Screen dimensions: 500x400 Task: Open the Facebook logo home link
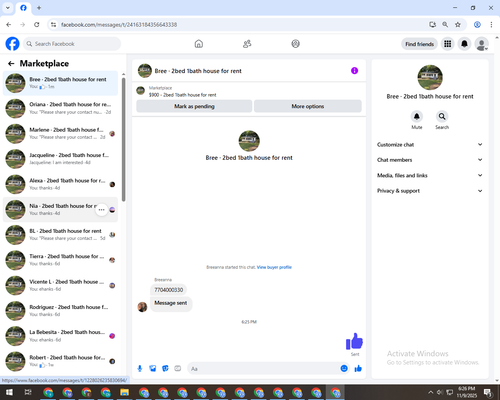pos(12,44)
